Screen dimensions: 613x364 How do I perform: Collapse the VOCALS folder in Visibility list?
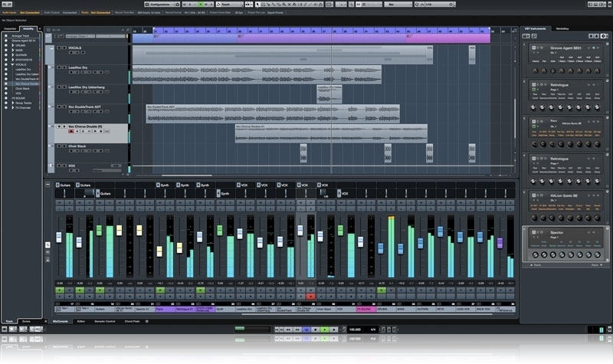tap(11, 64)
